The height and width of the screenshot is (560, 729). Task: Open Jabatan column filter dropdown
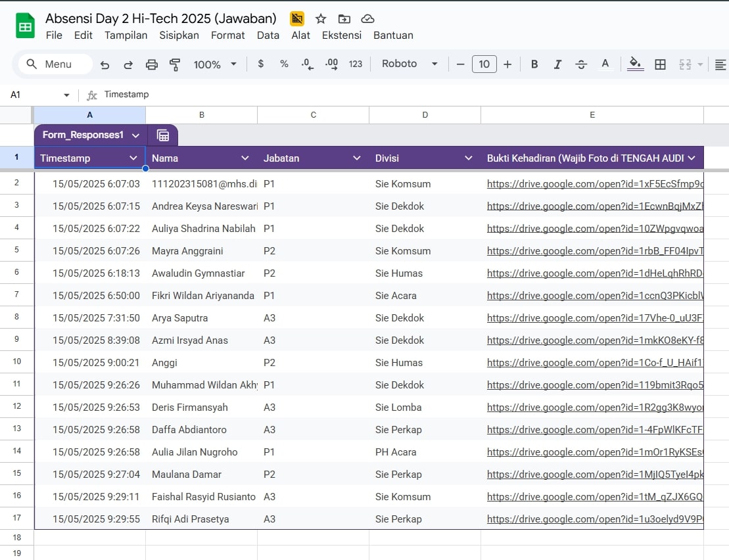[x=356, y=158]
